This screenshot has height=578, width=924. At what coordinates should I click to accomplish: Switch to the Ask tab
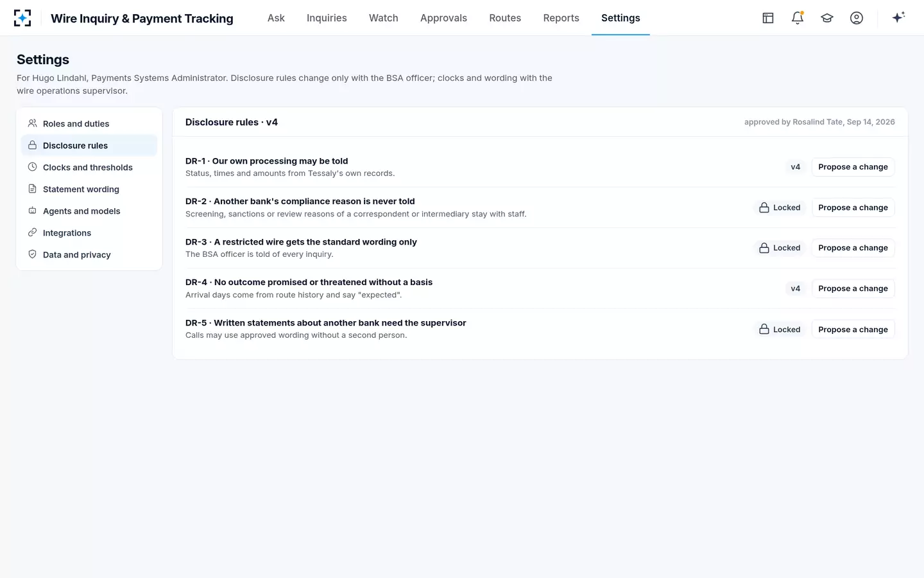coord(276,18)
